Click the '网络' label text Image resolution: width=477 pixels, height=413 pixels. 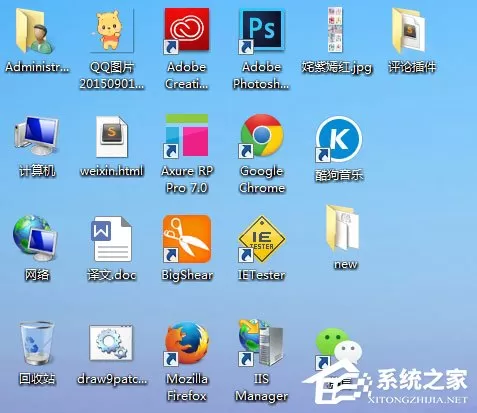pyautogui.click(x=37, y=275)
